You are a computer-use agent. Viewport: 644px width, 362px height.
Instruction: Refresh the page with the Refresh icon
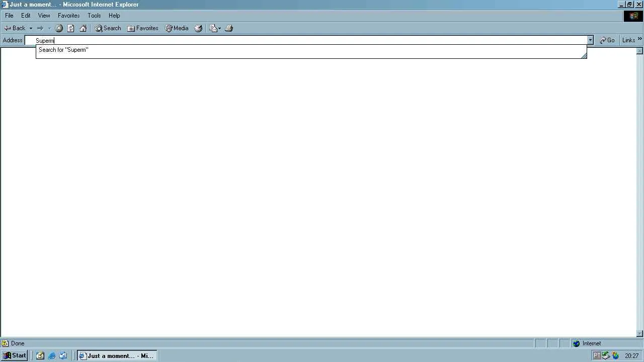[x=71, y=28]
